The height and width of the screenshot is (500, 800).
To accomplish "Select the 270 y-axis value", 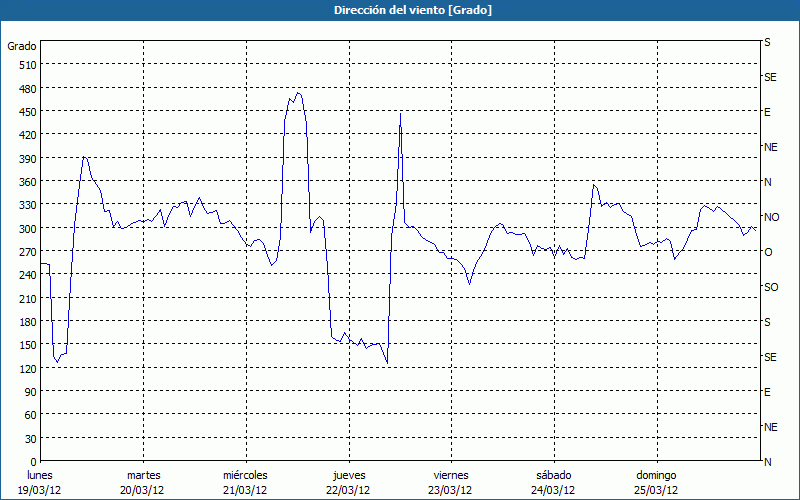I will [x=28, y=252].
